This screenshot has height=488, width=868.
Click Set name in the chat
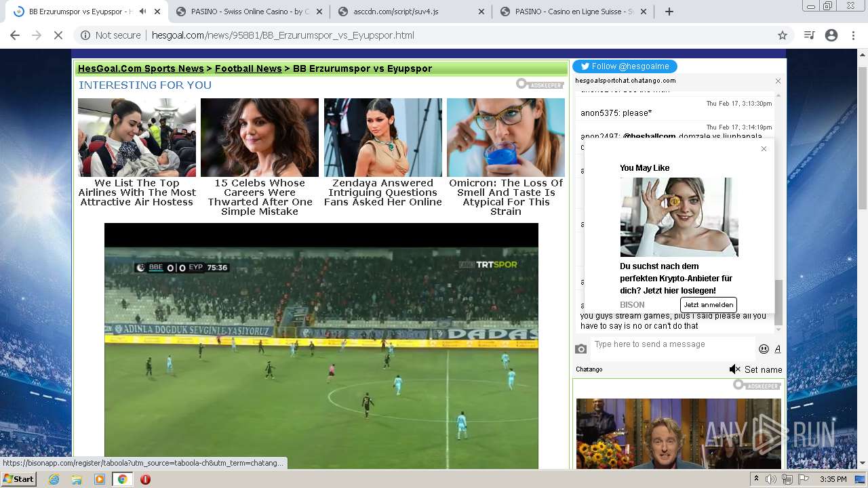[x=764, y=369]
